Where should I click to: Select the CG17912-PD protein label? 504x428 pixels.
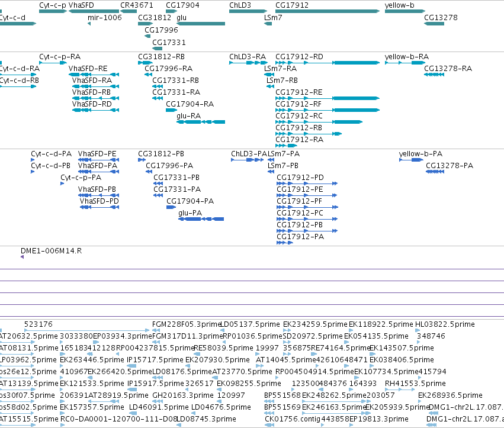[x=300, y=178]
